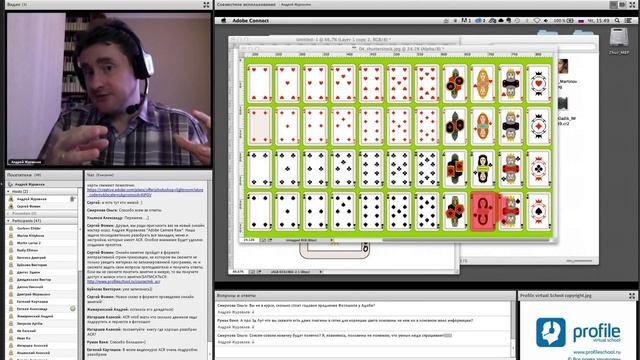Click the Profile virtual school logo
The width and height of the screenshot is (640, 360).
[578, 332]
